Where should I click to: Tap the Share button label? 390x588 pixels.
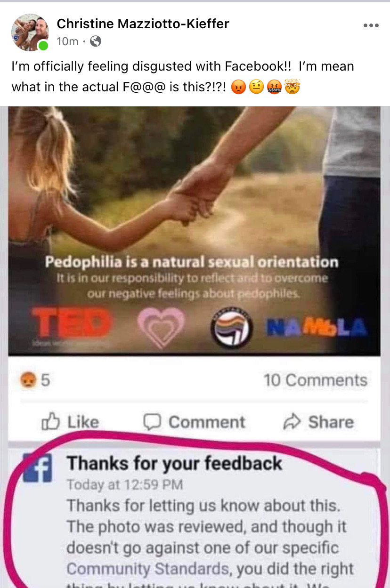[331, 422]
